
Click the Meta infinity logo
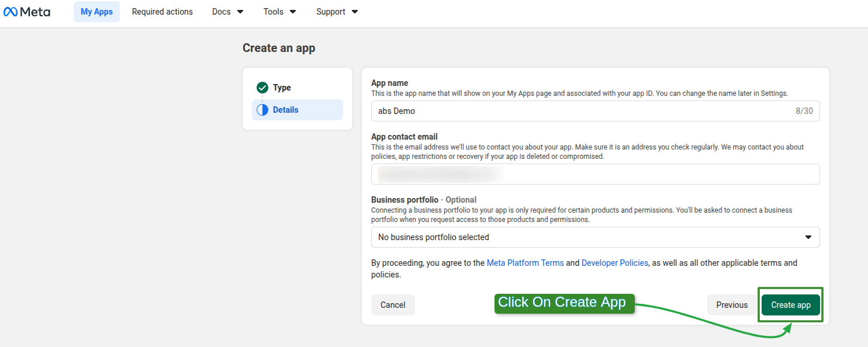[12, 11]
